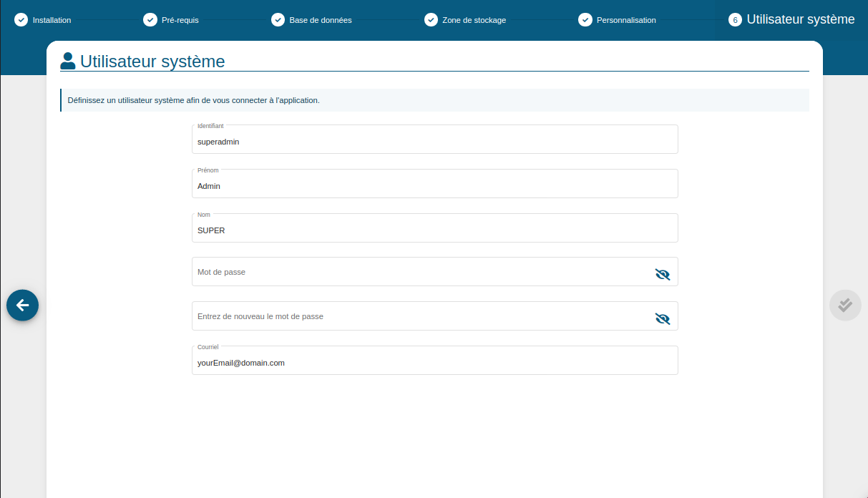Viewport: 868px width, 498px height.
Task: Click the info banner about system user
Action: tap(434, 100)
